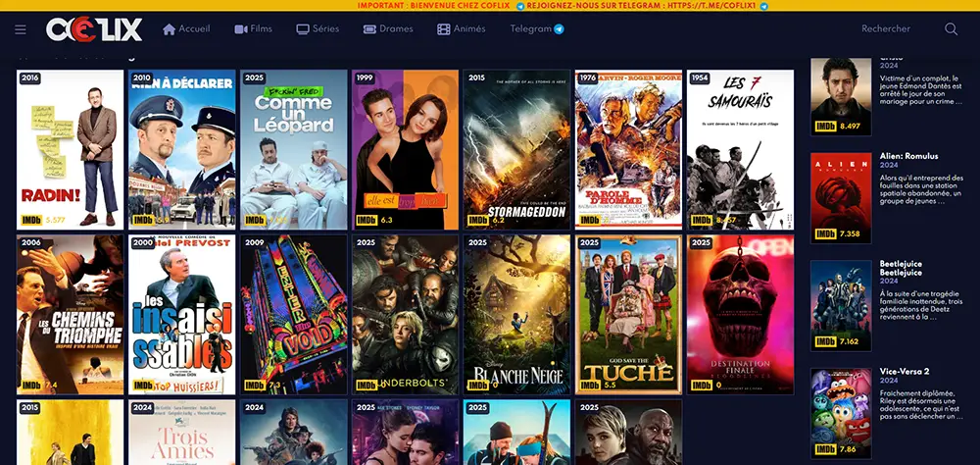Select the God Save the Tuche poster
The height and width of the screenshot is (465, 980).
(627, 314)
